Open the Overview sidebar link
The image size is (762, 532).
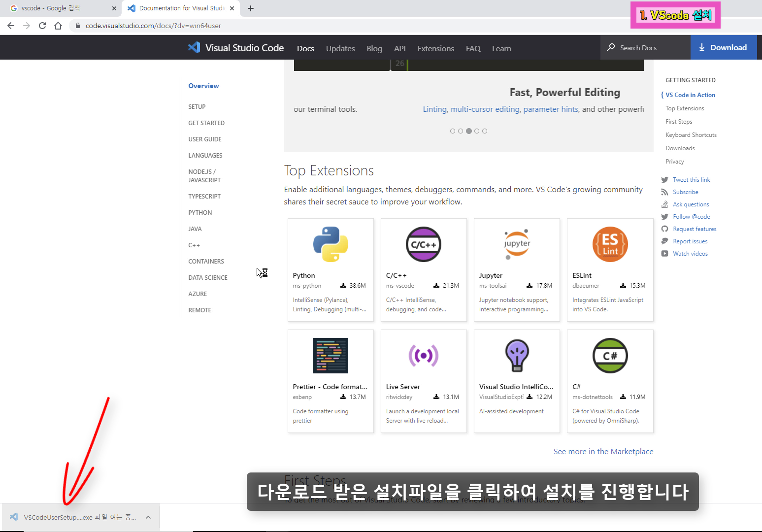click(203, 86)
